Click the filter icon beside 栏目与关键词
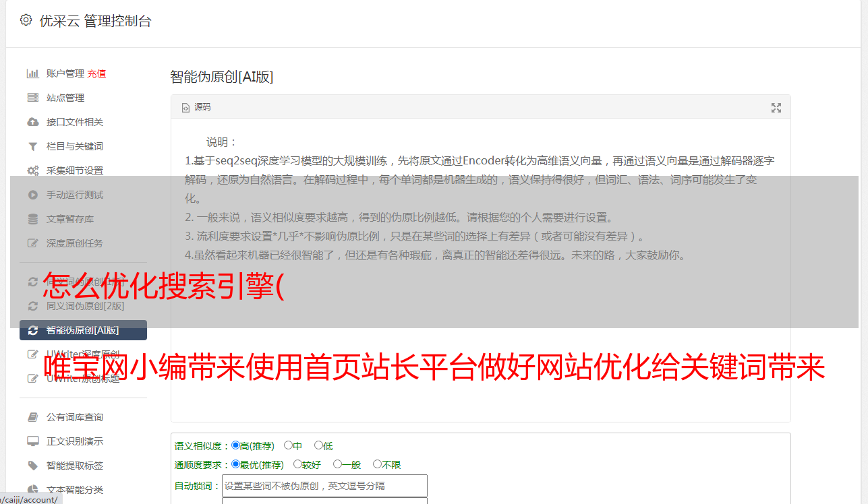Image resolution: width=868 pixels, height=504 pixels. pos(32,146)
